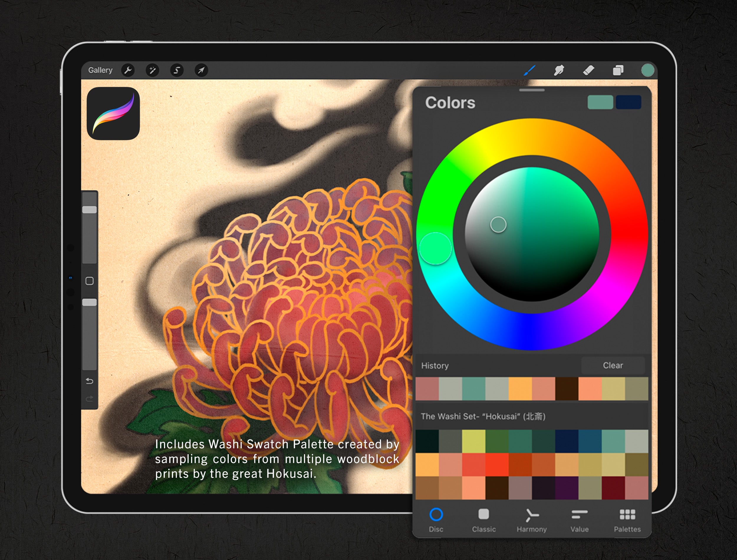Switch to the Classic color tab

click(x=484, y=520)
